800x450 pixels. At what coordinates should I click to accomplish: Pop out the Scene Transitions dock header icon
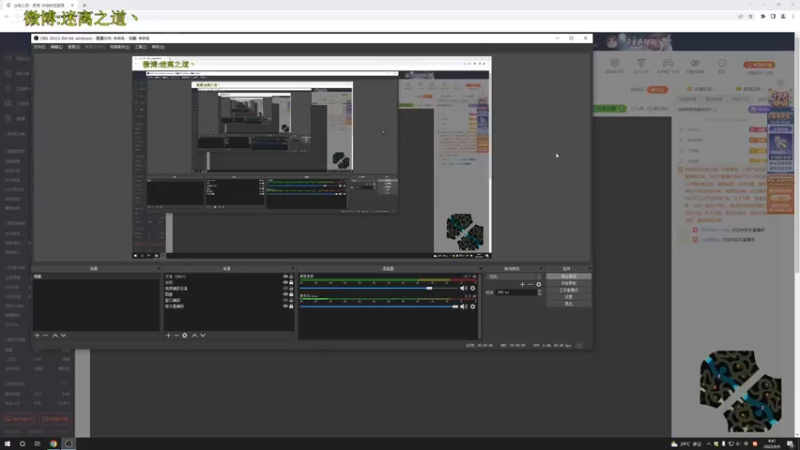pos(540,268)
